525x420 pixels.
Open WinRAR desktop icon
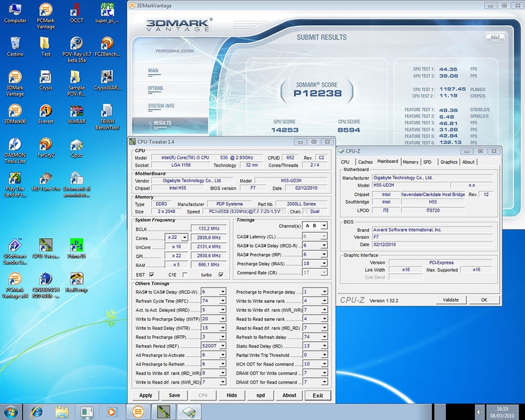tap(77, 114)
